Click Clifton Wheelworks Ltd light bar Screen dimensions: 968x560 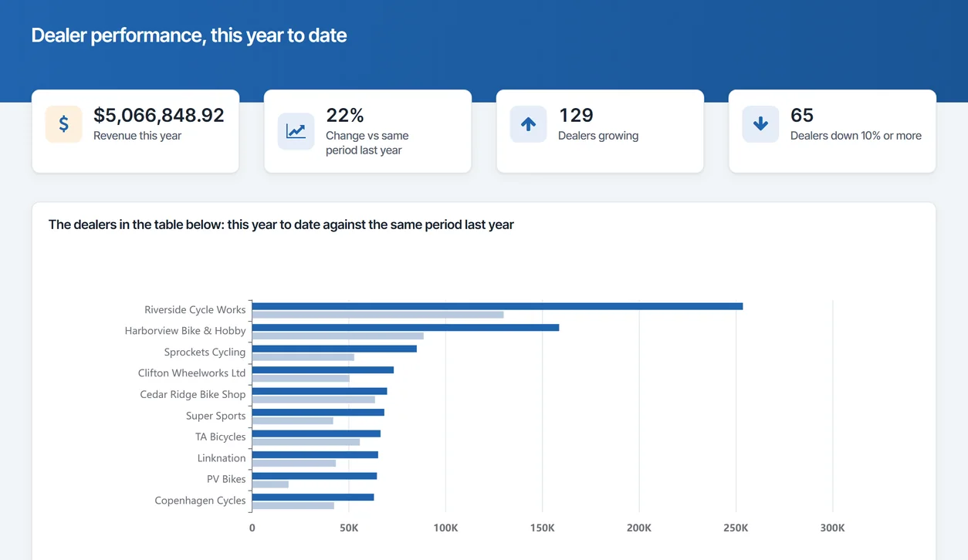tap(301, 379)
